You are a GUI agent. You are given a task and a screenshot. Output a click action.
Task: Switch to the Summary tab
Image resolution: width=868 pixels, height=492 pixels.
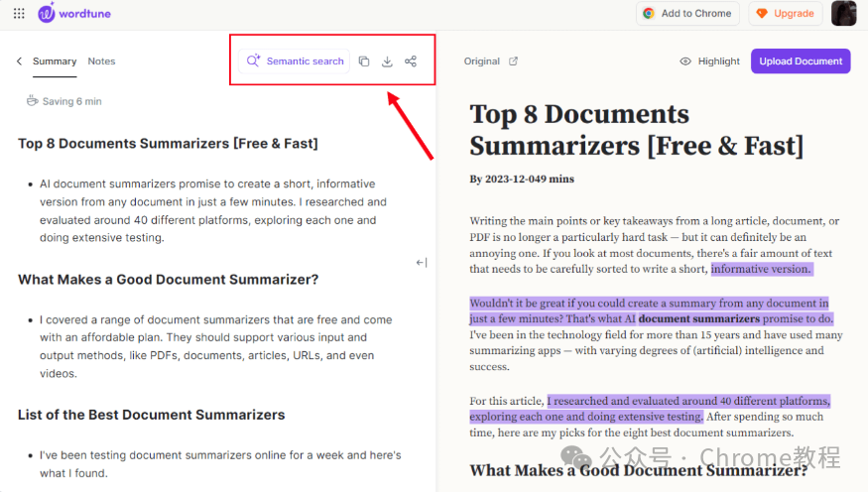[55, 61]
